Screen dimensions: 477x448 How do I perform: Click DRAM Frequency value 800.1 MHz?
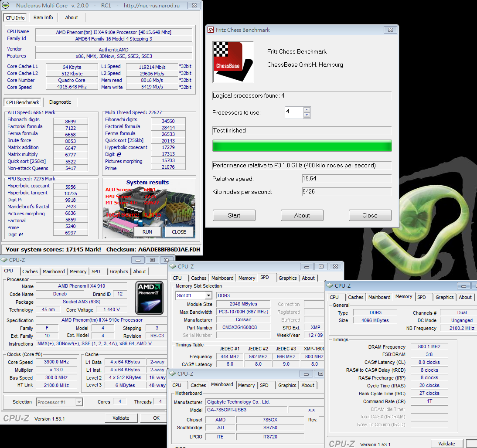[429, 346]
